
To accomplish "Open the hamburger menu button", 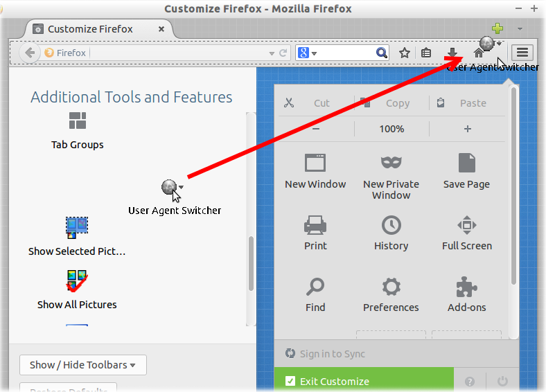I will click(x=522, y=53).
